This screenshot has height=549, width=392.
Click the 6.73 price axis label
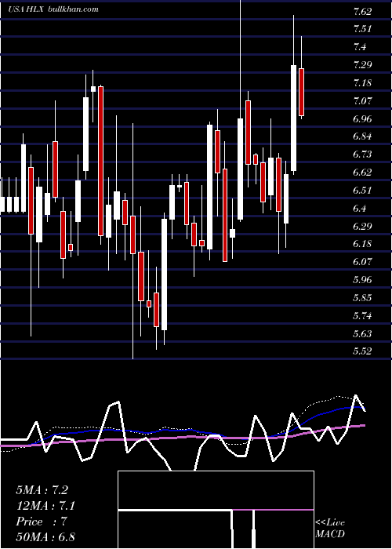pos(362,154)
